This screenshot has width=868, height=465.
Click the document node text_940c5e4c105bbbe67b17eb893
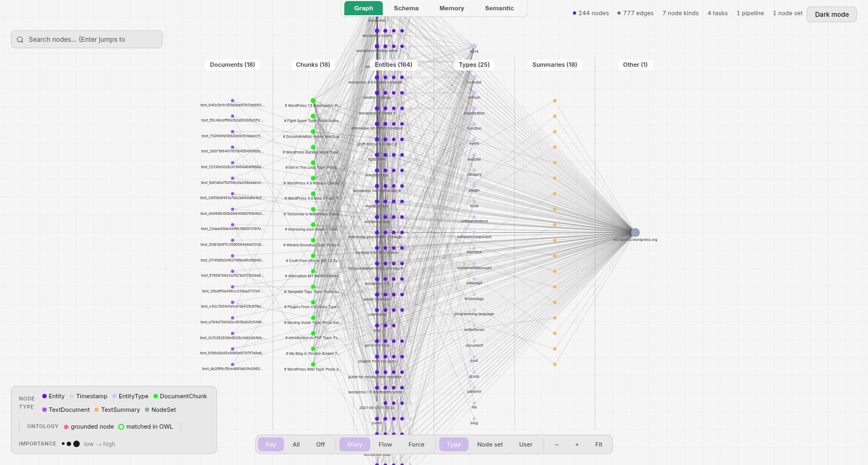pos(233,100)
